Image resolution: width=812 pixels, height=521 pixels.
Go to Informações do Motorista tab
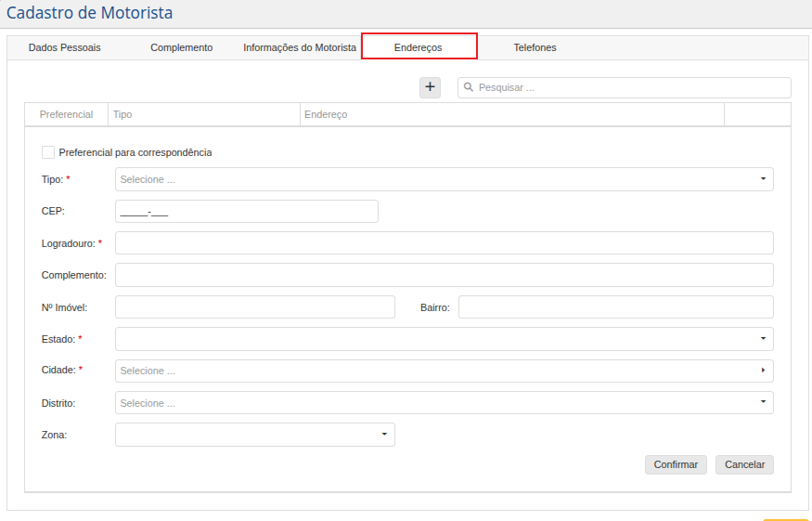click(x=300, y=47)
